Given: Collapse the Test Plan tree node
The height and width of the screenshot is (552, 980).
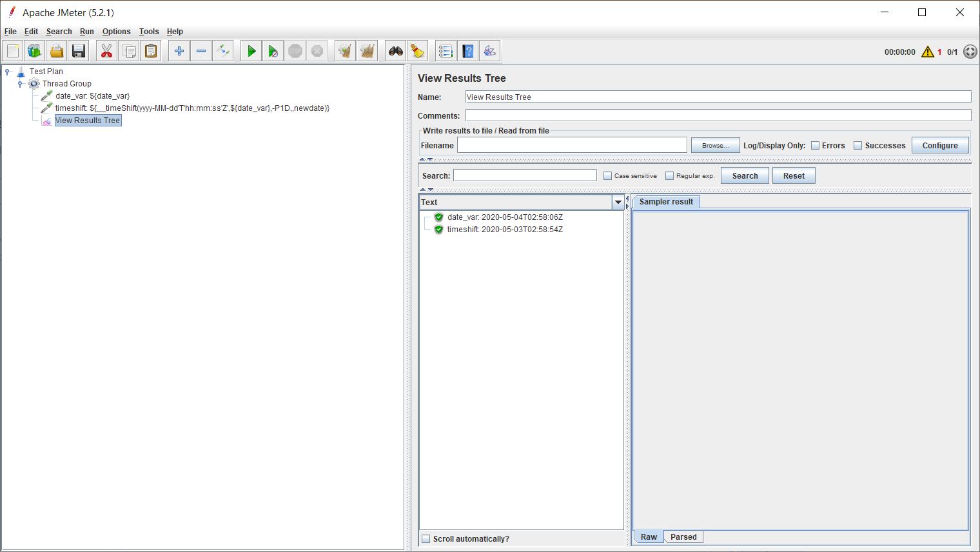Looking at the screenshot, I should [x=7, y=72].
